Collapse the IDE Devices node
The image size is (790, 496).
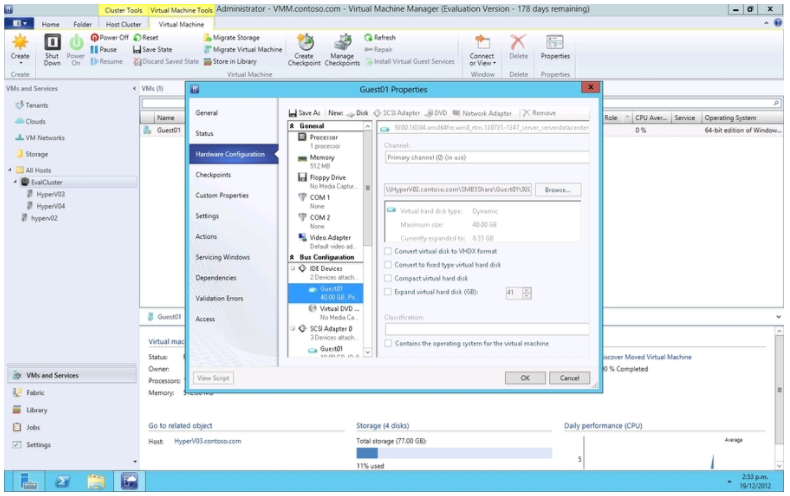pyautogui.click(x=293, y=268)
